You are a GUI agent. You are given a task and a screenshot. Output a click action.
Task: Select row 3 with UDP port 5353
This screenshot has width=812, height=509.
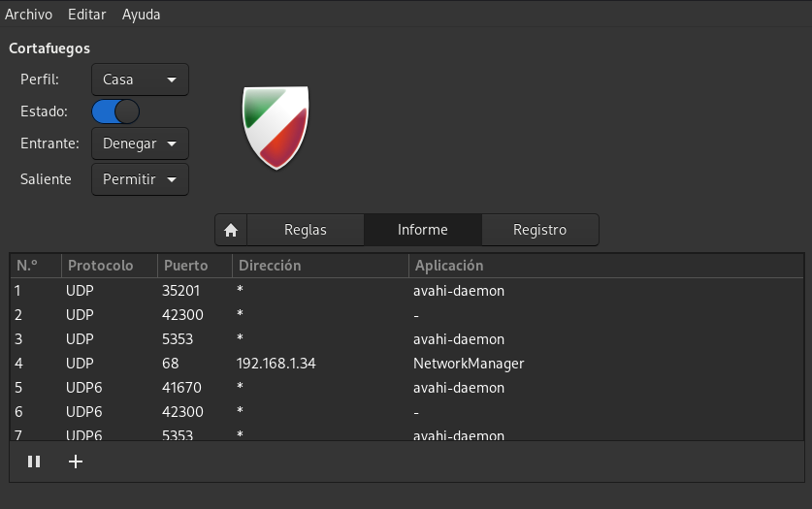click(x=406, y=339)
